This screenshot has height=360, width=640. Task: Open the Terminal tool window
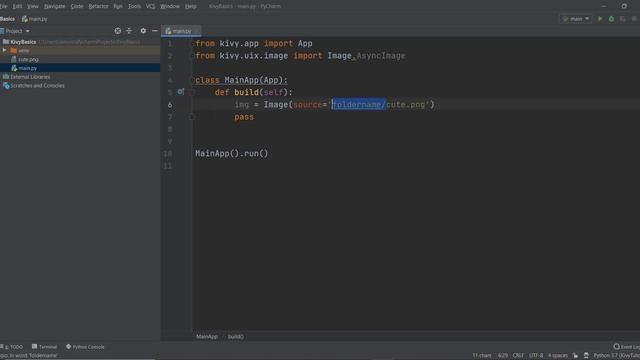click(44, 347)
